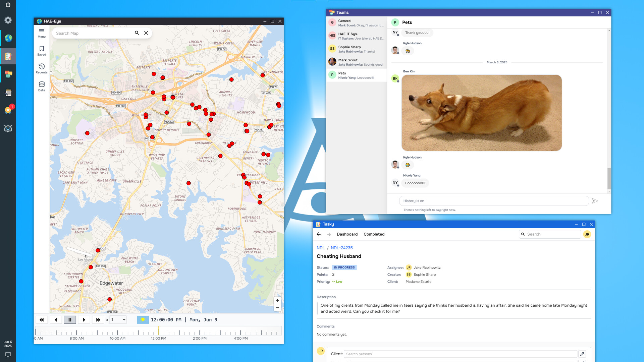Change the Low priority dropdown
Screen dimensions: 644x362
pos(337,282)
